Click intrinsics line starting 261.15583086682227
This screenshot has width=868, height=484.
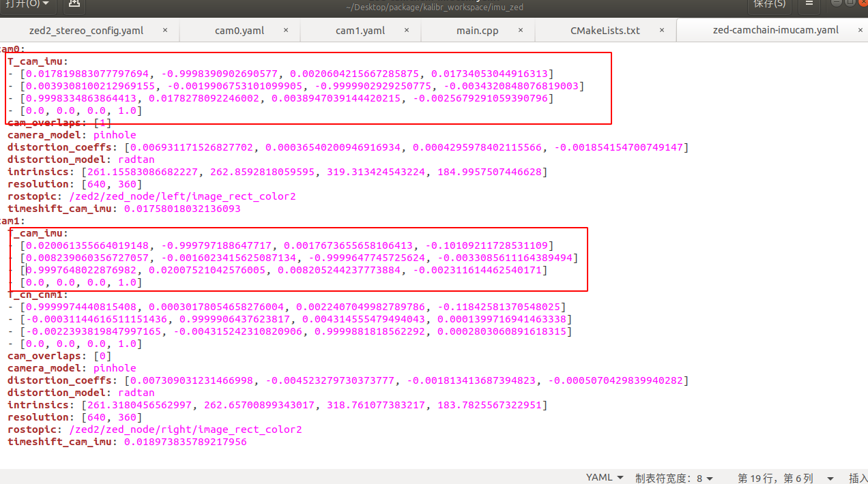click(278, 172)
